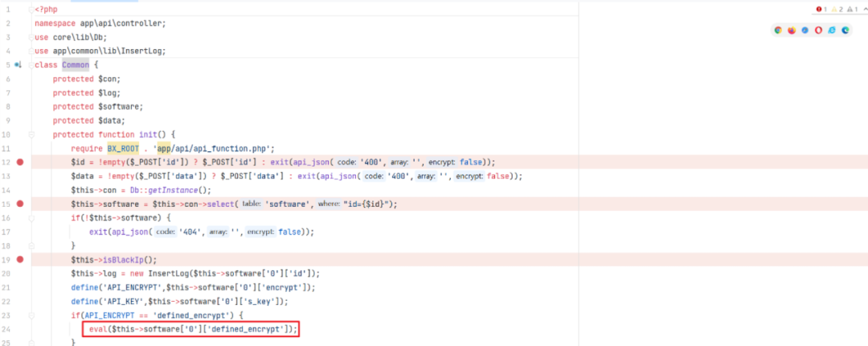
Task: Click the fold end marker at line 4
Action: (31, 51)
